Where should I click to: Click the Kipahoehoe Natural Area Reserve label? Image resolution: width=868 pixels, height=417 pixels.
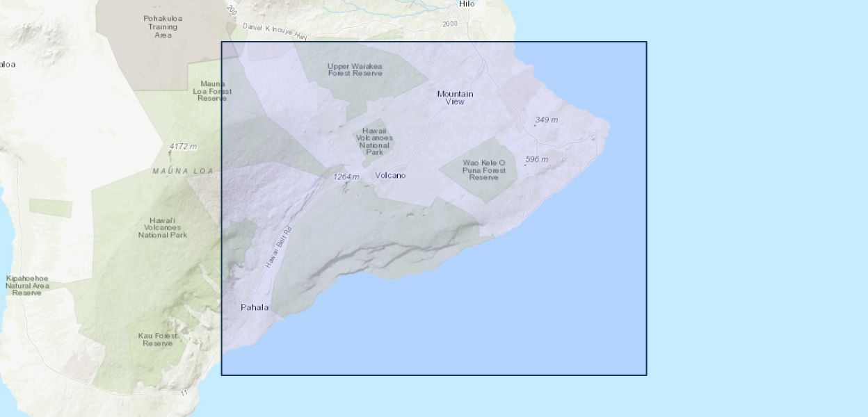27,285
